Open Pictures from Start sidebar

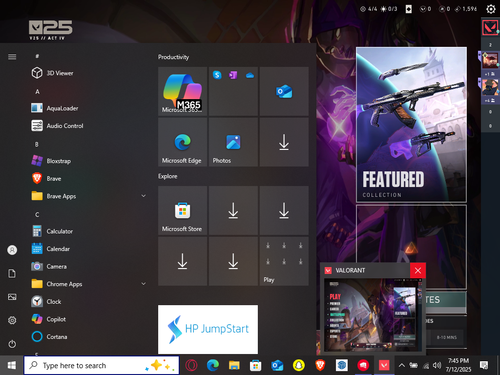click(12, 297)
